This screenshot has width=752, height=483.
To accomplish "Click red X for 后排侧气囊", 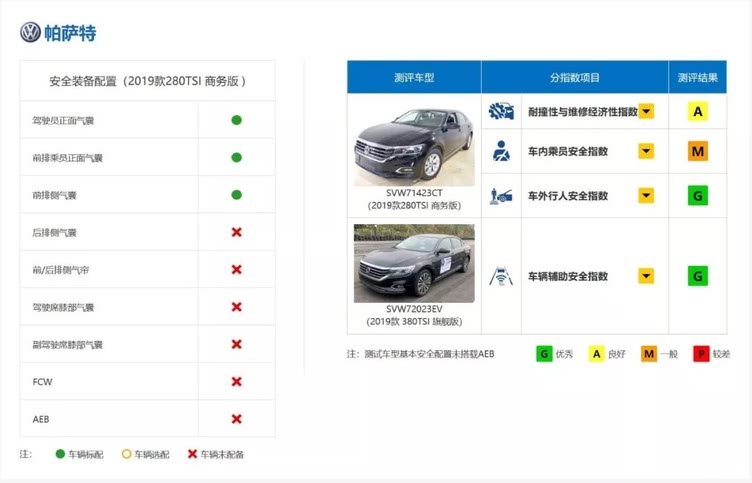I will tap(236, 232).
